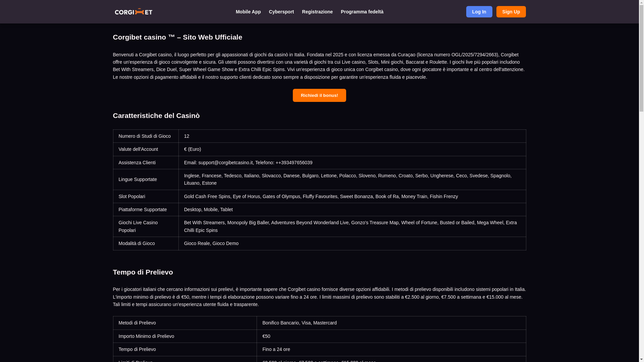Select the Numero di Studi di Gioco cell

click(x=146, y=136)
